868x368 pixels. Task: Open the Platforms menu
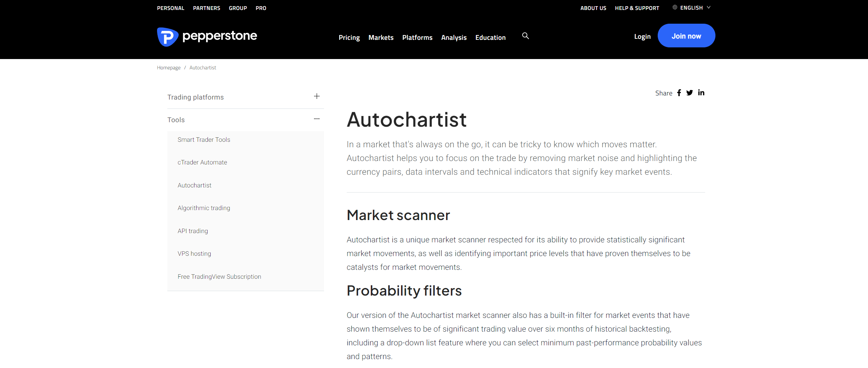[417, 37]
